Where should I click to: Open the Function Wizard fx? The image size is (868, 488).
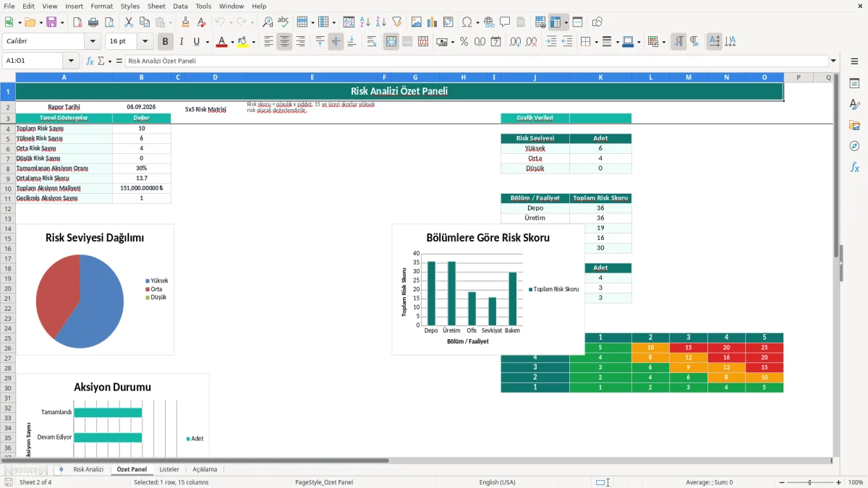[90, 61]
